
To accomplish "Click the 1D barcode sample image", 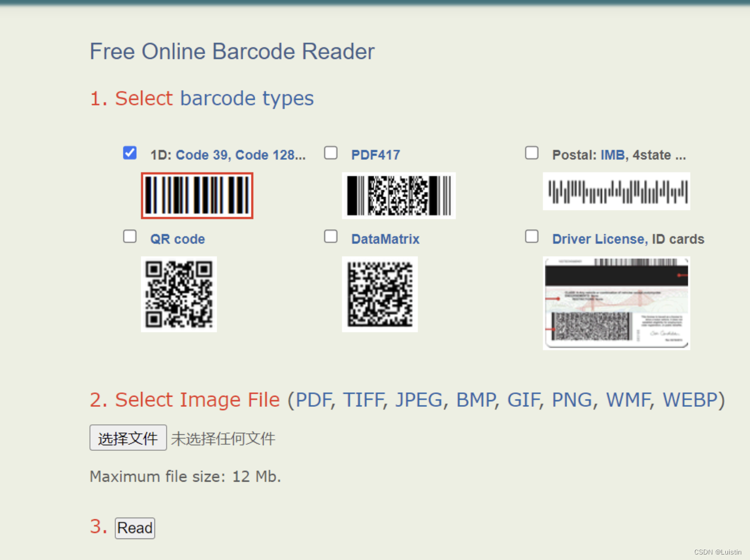I will point(197,196).
